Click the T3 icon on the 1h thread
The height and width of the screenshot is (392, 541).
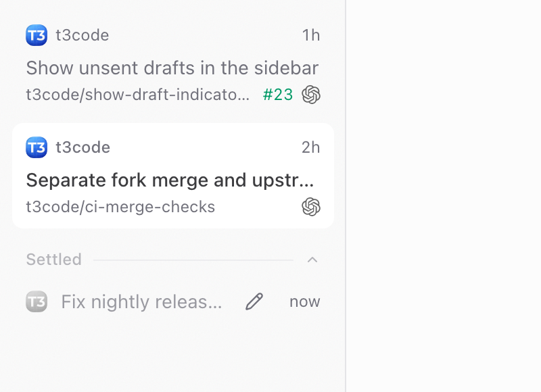(37, 35)
